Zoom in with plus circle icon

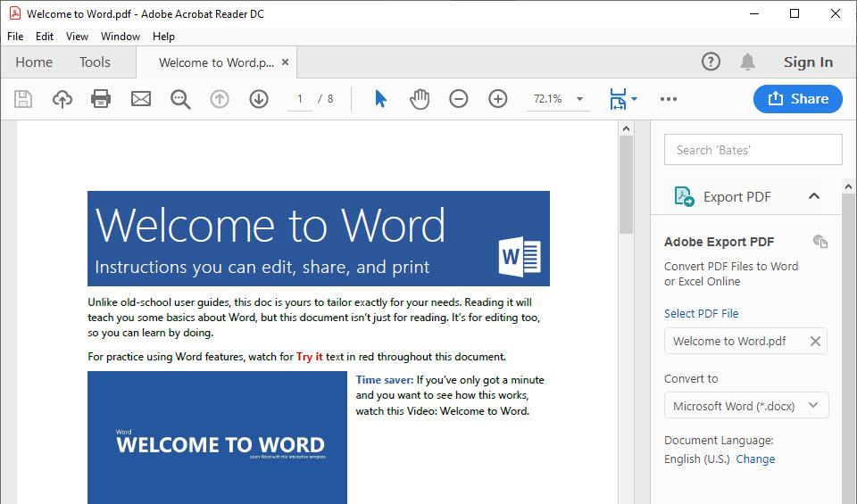pos(498,99)
